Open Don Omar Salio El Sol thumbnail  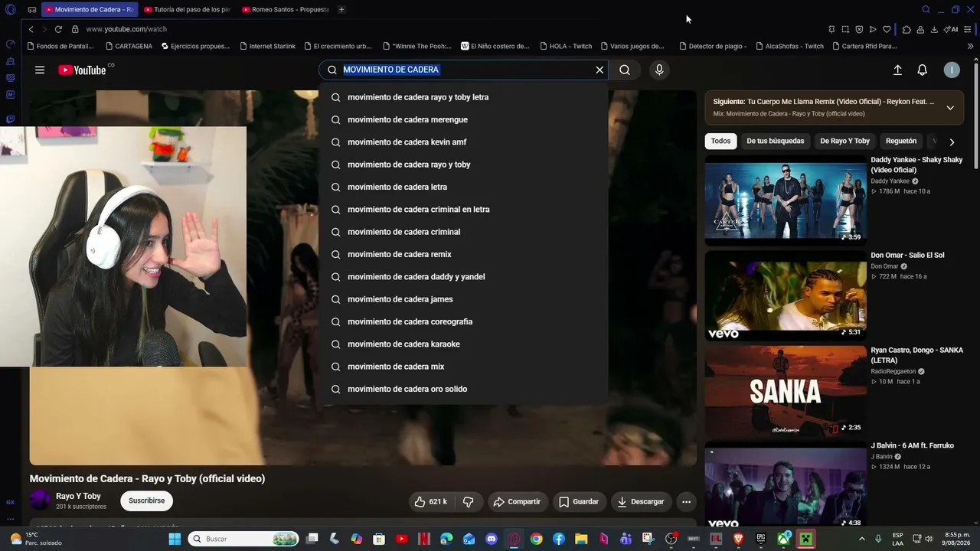(786, 295)
